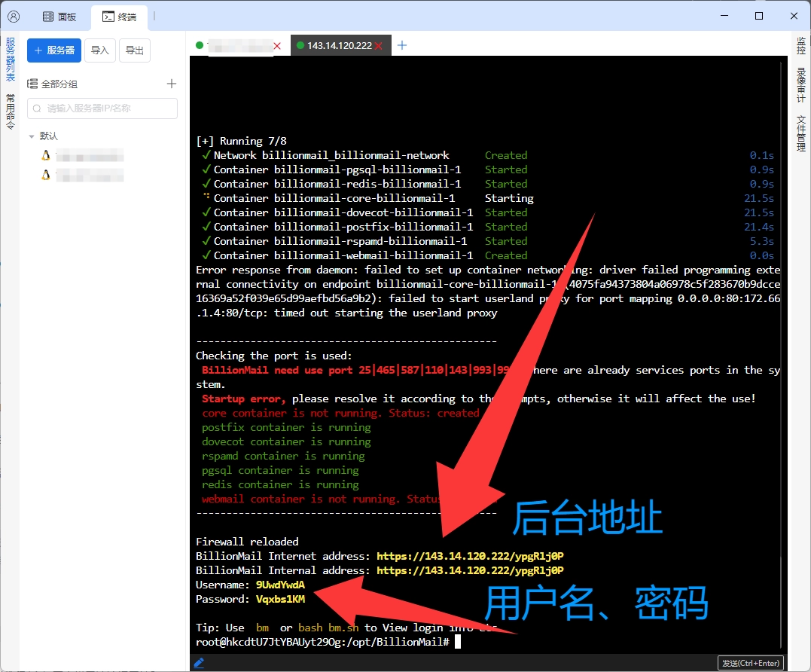811x672 pixels.
Task: Click the pencil edit icon below terminal
Action: click(199, 663)
